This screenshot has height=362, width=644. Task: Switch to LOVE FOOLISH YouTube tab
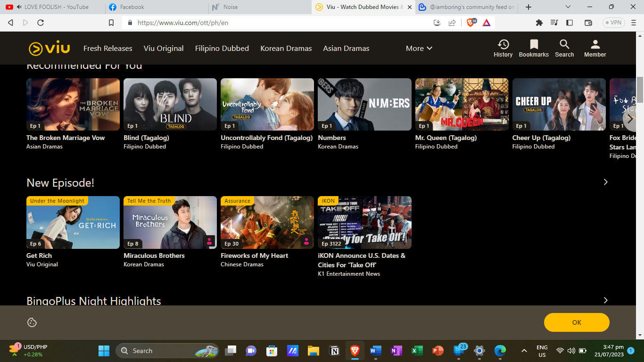point(52,7)
